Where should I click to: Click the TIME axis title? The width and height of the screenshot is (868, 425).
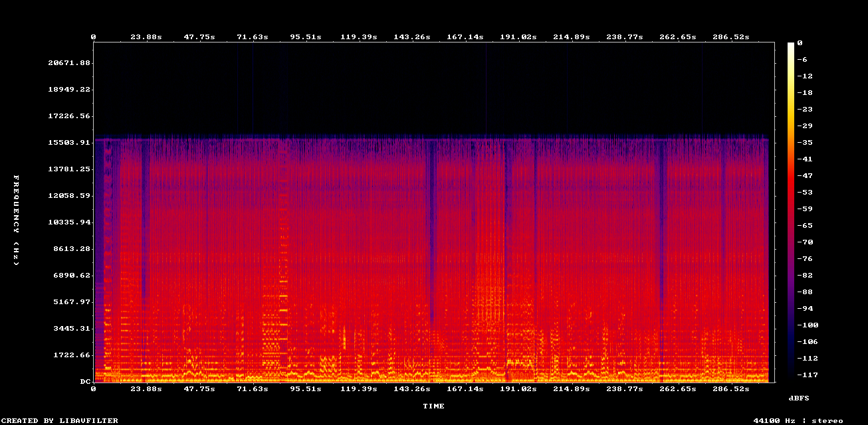(434, 406)
